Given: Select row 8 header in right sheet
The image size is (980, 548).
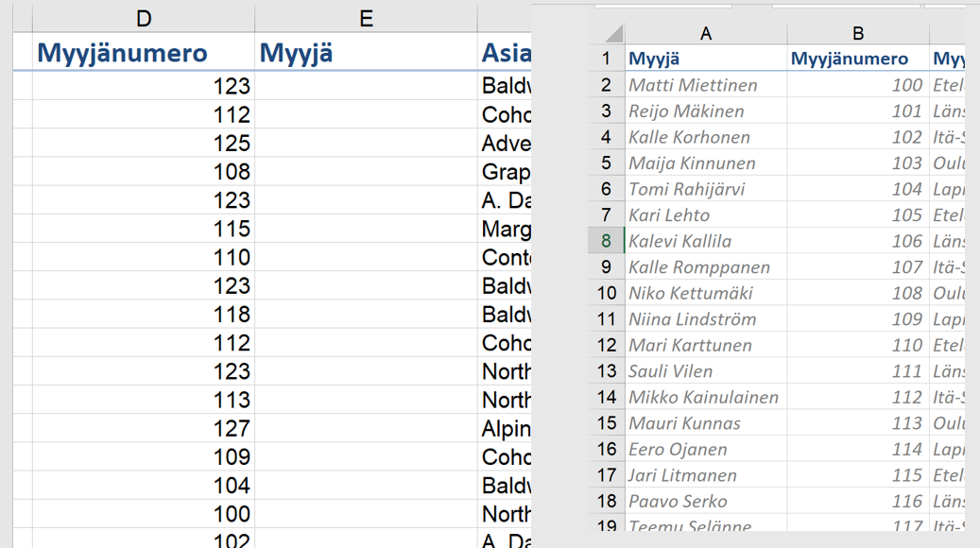Looking at the screenshot, I should (607, 241).
